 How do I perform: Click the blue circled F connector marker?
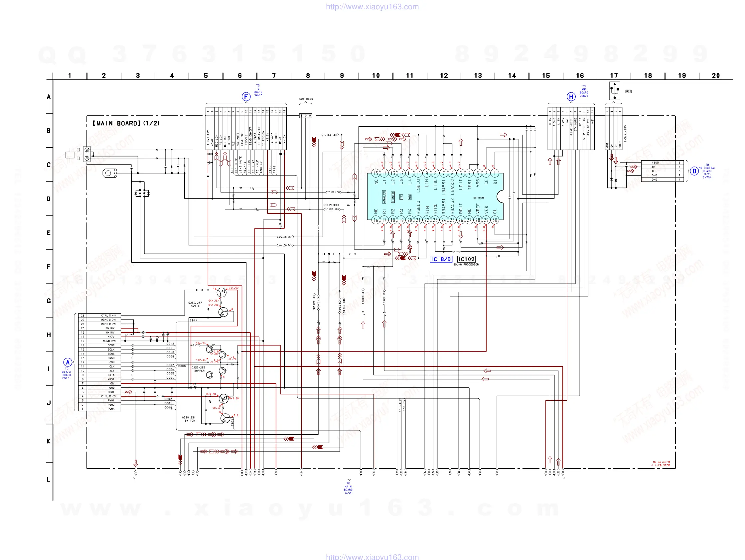[x=246, y=97]
